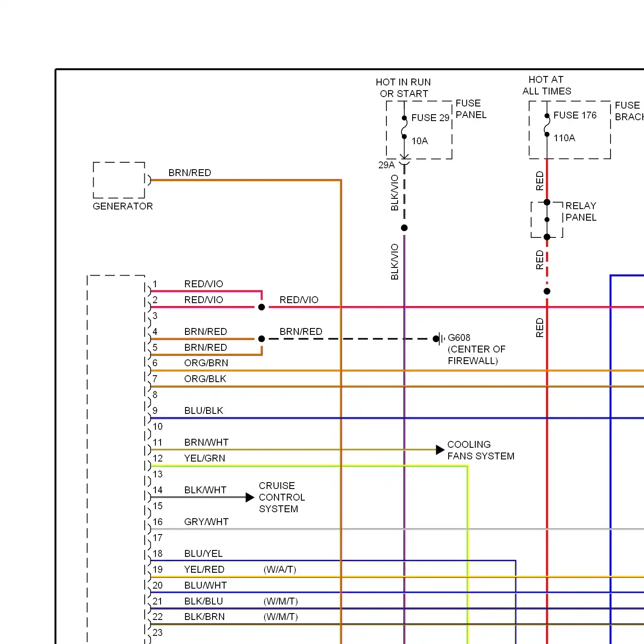This screenshot has height=644, width=644.
Task: Select the BLK/VIO label beside the dashed wire segment
Action: click(395, 193)
